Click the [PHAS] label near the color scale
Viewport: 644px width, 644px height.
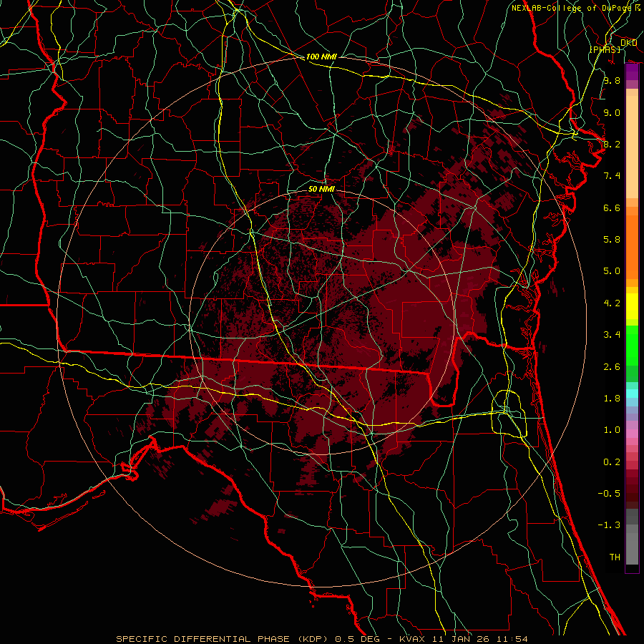(x=605, y=49)
